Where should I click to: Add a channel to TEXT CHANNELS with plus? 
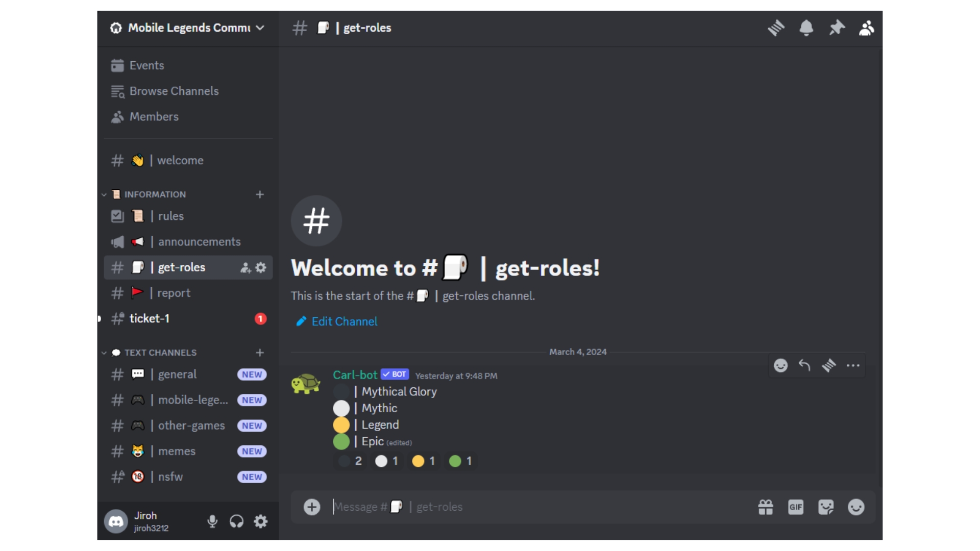coord(260,353)
